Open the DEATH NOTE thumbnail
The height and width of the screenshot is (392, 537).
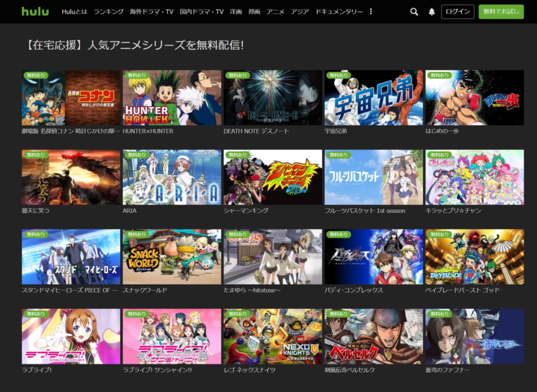[x=273, y=97]
